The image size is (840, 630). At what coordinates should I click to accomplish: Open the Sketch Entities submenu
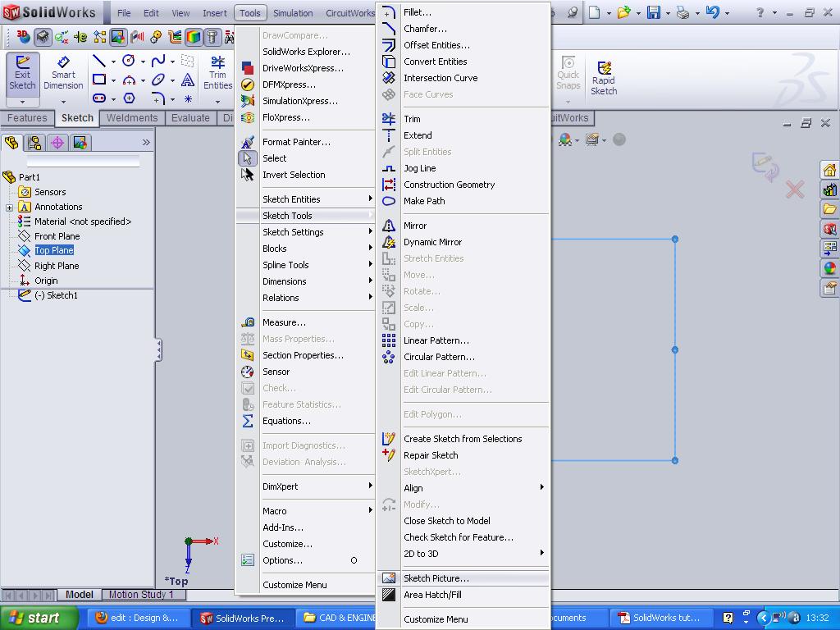pyautogui.click(x=305, y=199)
